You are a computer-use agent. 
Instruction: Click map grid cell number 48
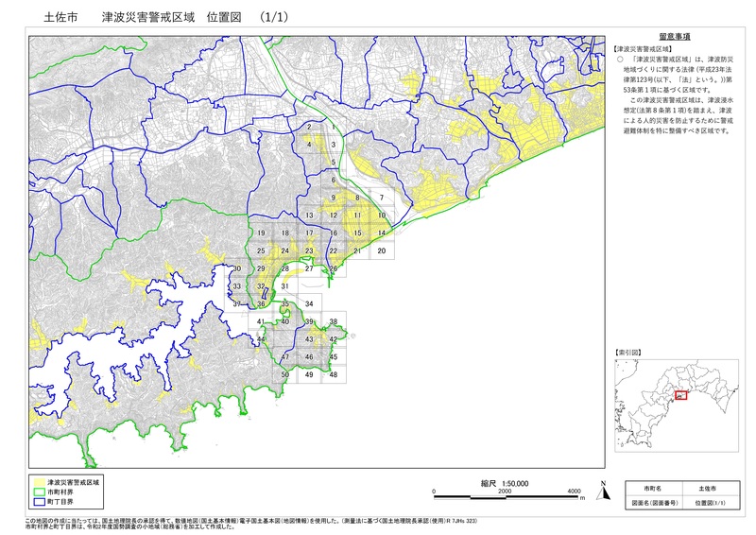[333, 375]
